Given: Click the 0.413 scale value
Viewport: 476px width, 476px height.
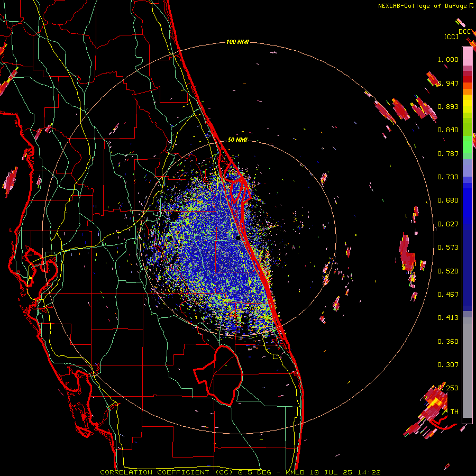Looking at the screenshot, I should 448,318.
